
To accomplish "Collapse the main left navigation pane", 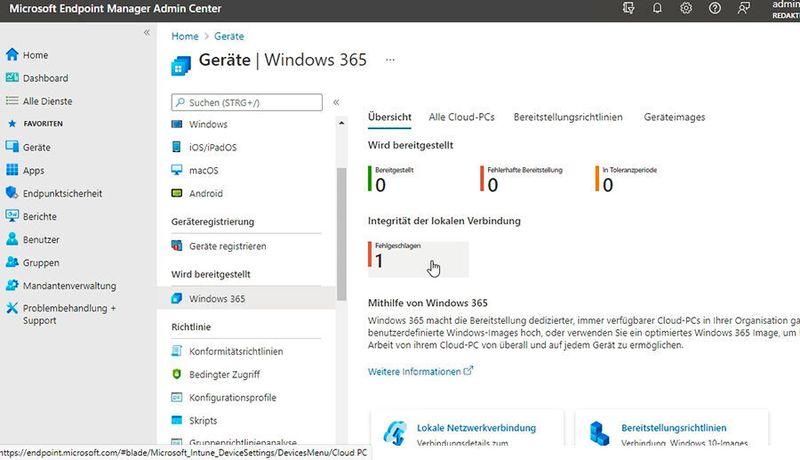I will tap(147, 33).
